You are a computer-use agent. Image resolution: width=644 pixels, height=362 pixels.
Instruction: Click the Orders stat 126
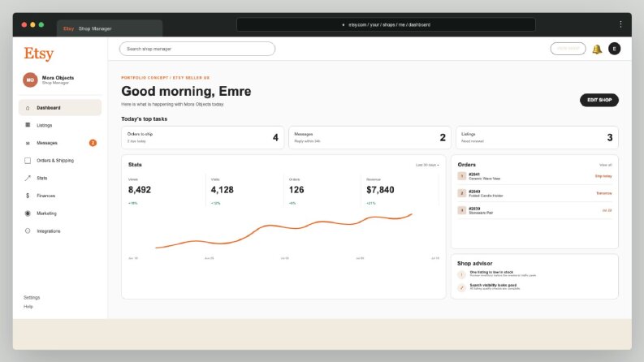(x=296, y=190)
